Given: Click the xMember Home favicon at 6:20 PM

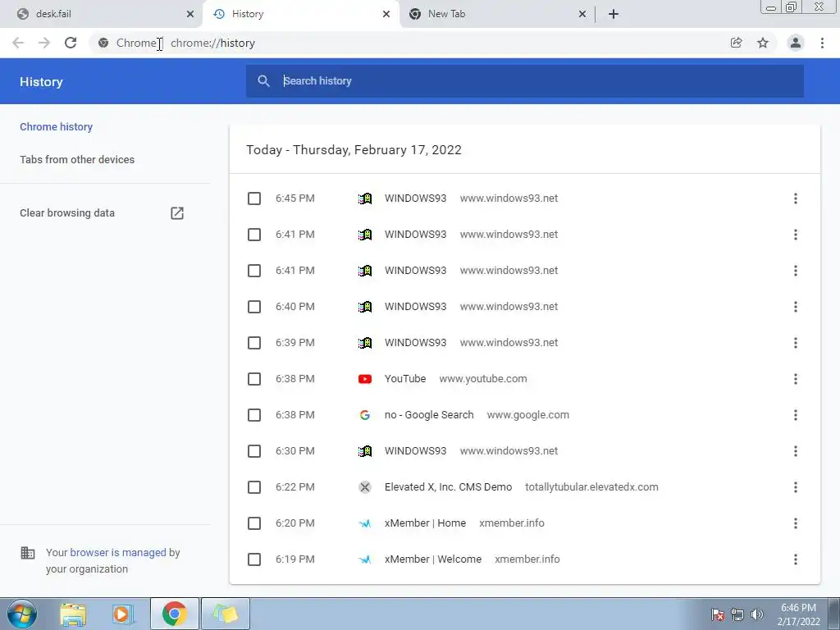Looking at the screenshot, I should (x=365, y=523).
